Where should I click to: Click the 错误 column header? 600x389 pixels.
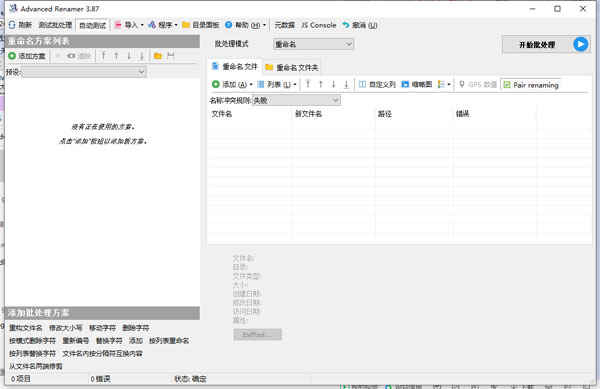tap(494, 114)
